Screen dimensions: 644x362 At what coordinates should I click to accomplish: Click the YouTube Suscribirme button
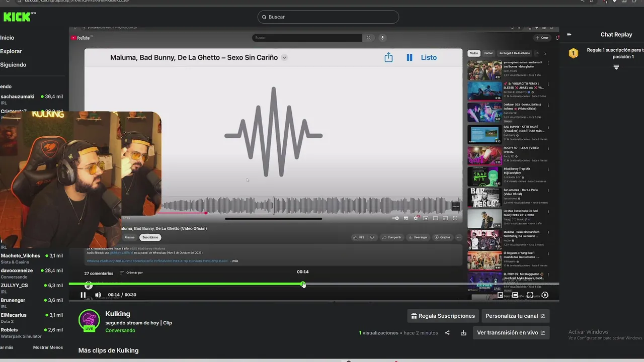pos(150,237)
